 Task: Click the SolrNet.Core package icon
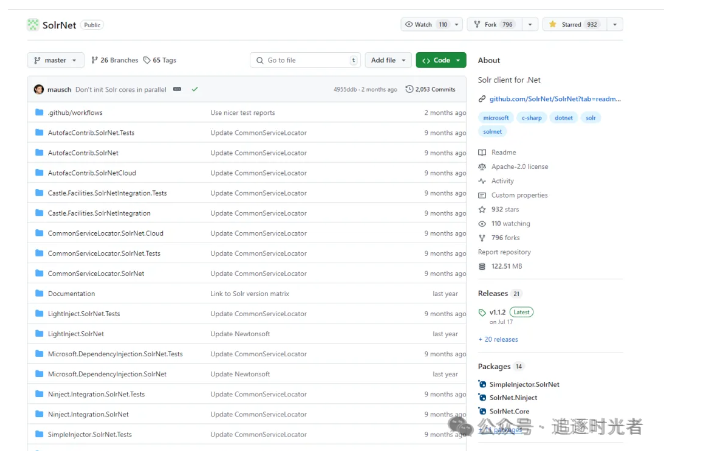(x=482, y=411)
